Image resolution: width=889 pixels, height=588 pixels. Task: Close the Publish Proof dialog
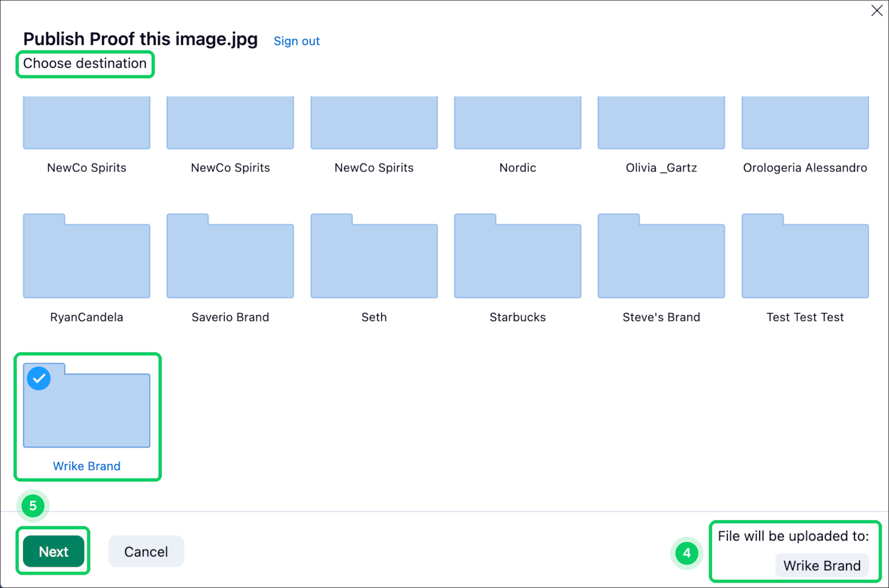pyautogui.click(x=877, y=11)
